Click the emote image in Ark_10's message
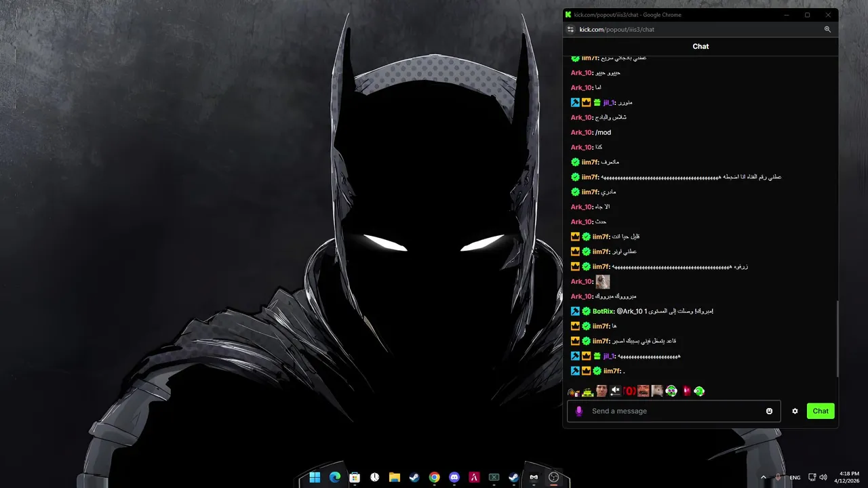868x488 pixels. (x=602, y=281)
